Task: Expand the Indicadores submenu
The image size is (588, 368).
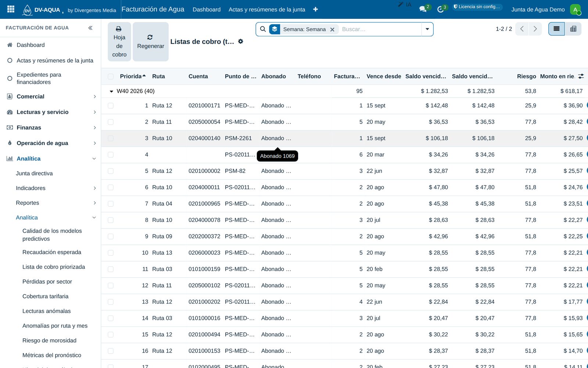Action: [55, 188]
